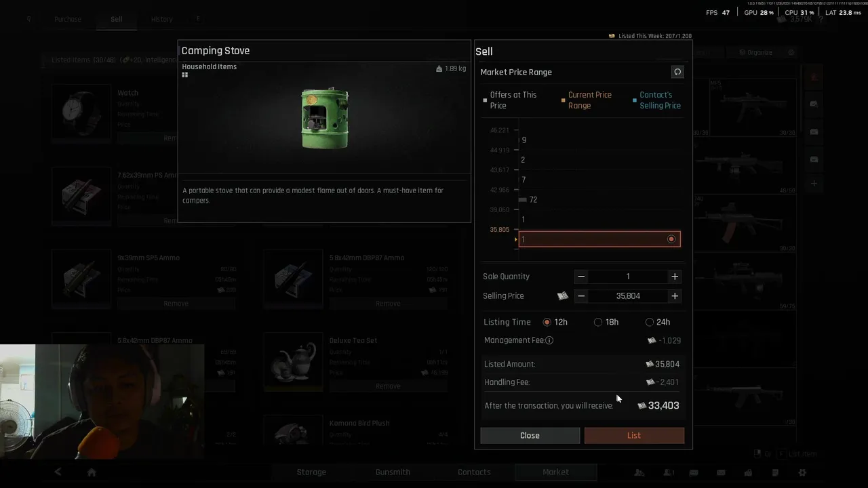Decrease Sale Quantity with minus button
Screen dimensions: 868x488
(x=581, y=277)
